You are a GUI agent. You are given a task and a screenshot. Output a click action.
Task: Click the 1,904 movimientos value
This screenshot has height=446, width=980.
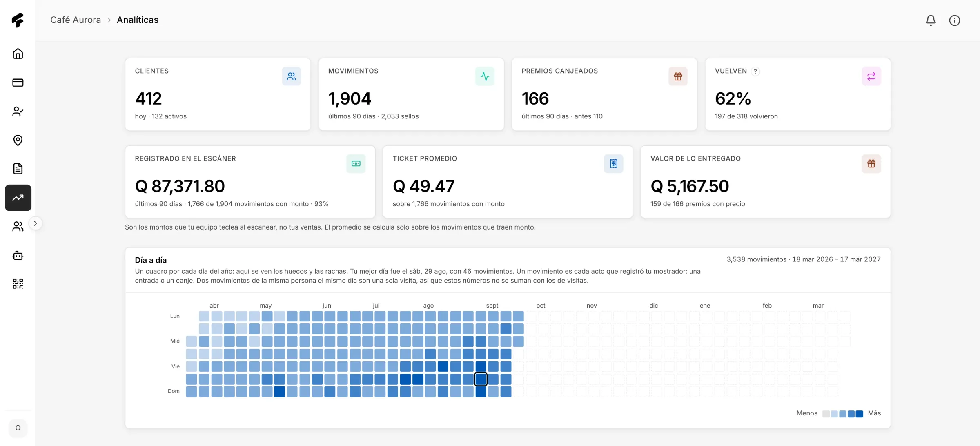(350, 98)
